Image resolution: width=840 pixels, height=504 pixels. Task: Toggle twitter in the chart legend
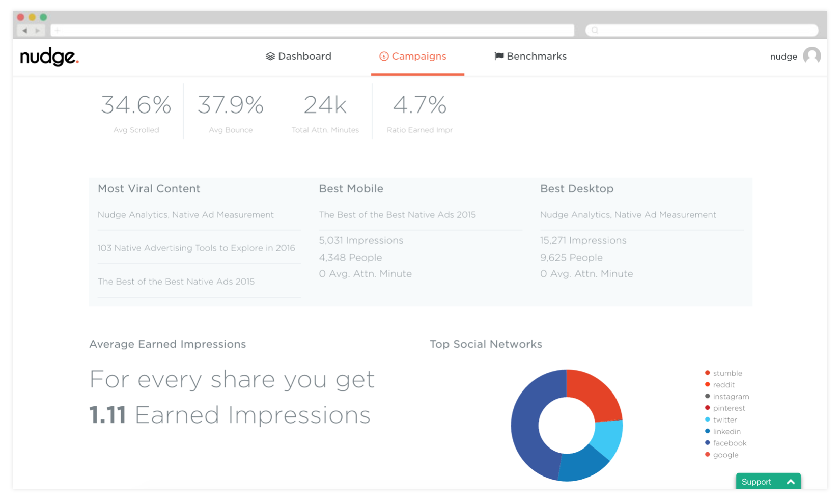[724, 419]
